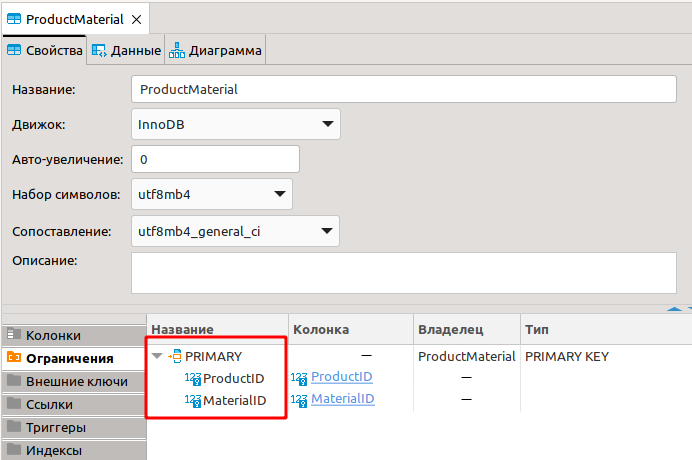Click the PRIMARY key constraint icon
692x460 pixels.
[x=175, y=356]
